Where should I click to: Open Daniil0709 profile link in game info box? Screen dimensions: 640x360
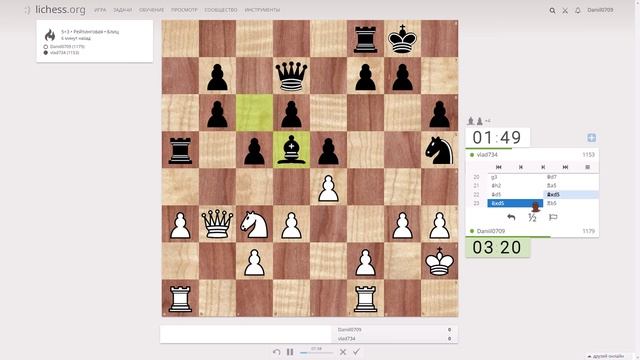67,47
